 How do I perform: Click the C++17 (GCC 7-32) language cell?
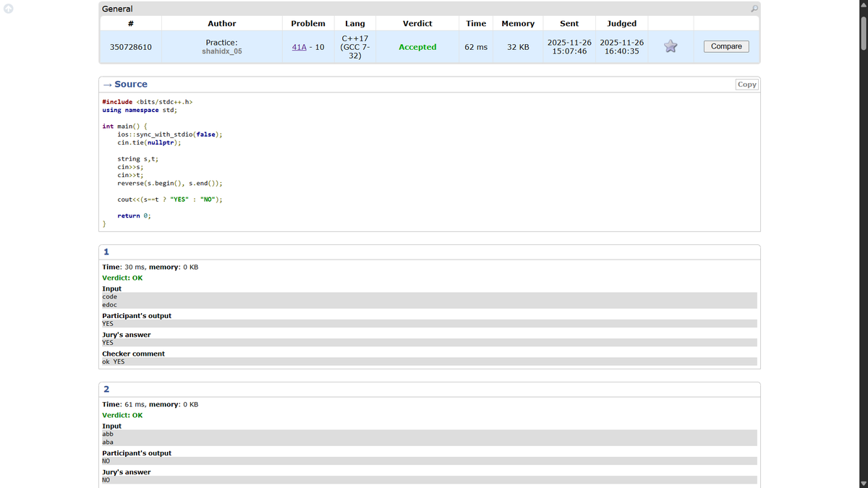(x=355, y=47)
